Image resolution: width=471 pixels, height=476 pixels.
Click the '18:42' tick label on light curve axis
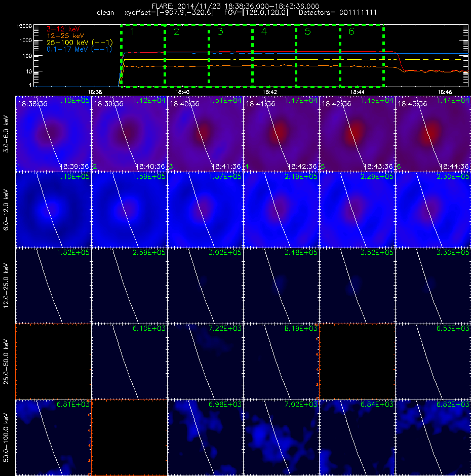269,92
